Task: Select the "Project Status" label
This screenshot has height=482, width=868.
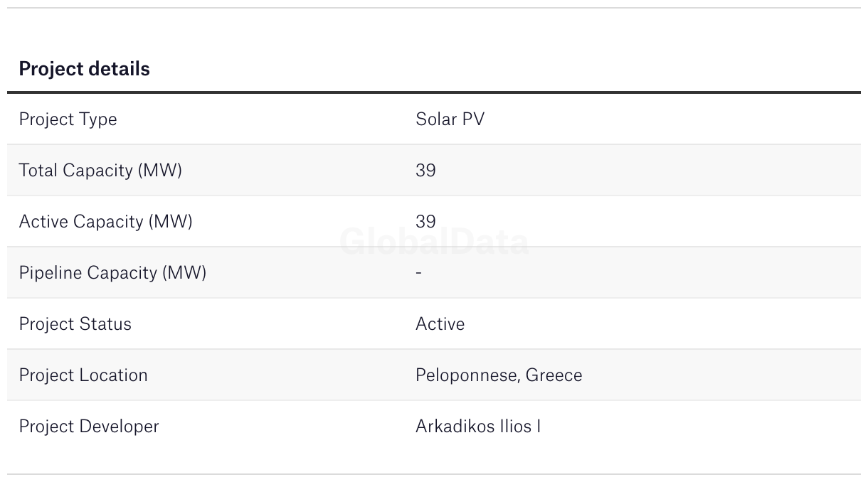Action: [x=75, y=324]
